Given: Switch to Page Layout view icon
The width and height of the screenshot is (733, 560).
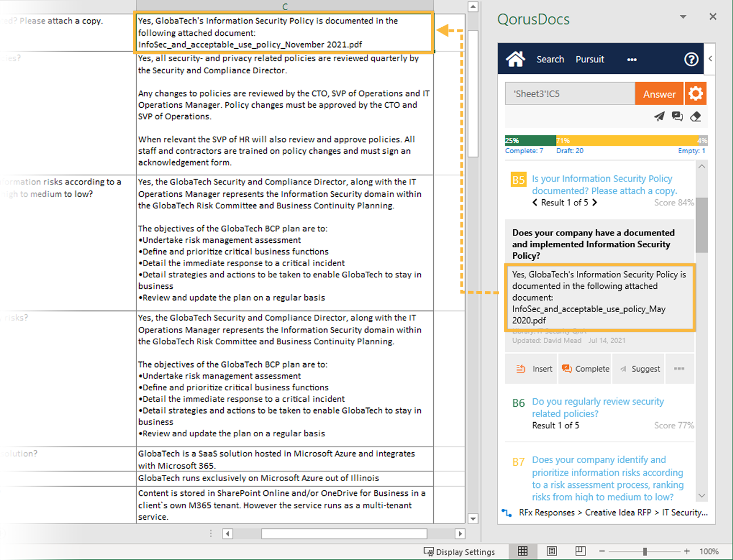Looking at the screenshot, I should coord(551,551).
